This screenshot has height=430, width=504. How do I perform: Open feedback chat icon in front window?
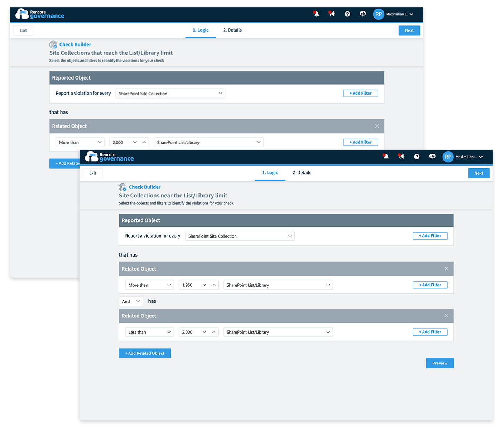pos(432,157)
